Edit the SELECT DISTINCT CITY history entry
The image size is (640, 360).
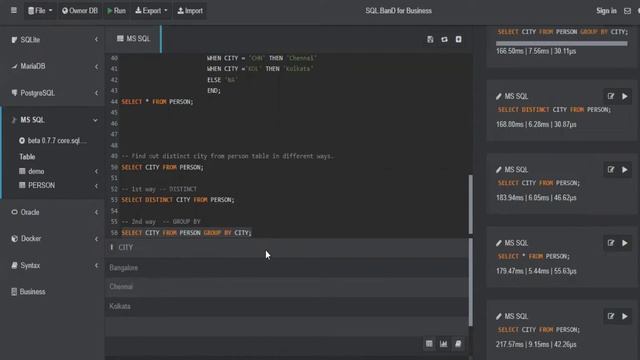pyautogui.click(x=611, y=96)
